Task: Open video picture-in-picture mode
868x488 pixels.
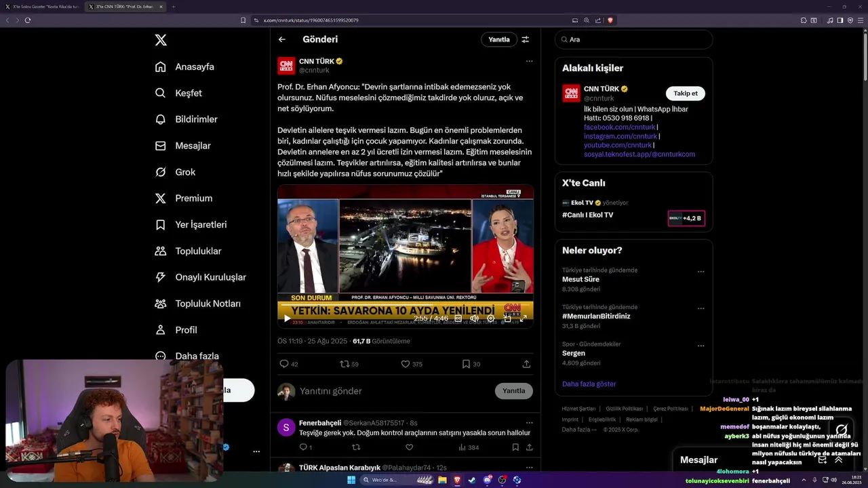Action: click(x=507, y=318)
